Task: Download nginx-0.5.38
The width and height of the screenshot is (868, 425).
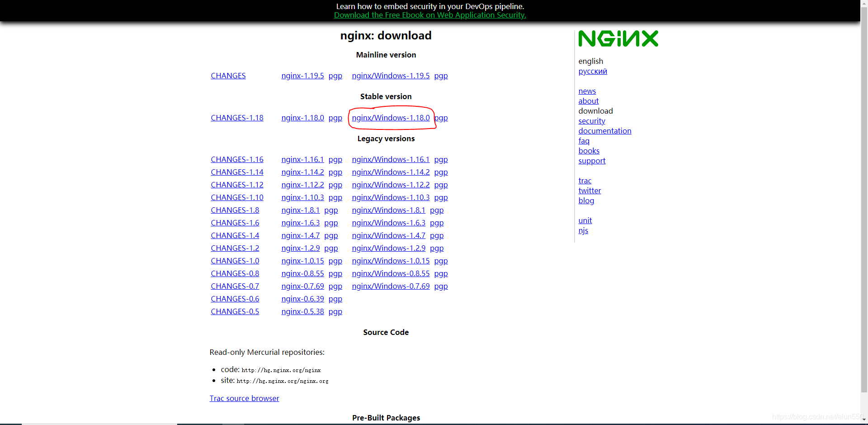Action: [302, 311]
